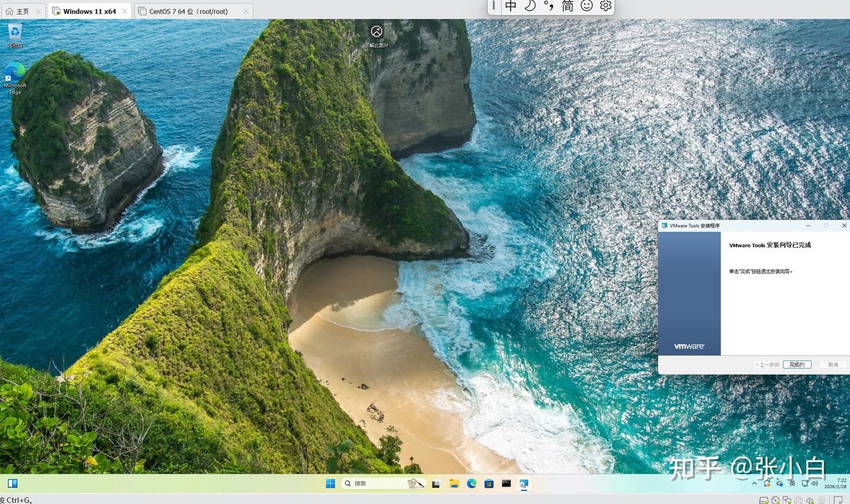Click the VMware Tools 安装程序 title icon

(x=665, y=225)
